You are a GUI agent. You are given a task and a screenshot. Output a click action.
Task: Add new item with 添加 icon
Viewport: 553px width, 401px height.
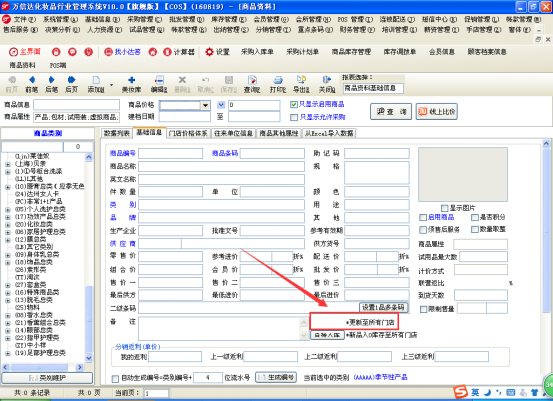coord(96,80)
